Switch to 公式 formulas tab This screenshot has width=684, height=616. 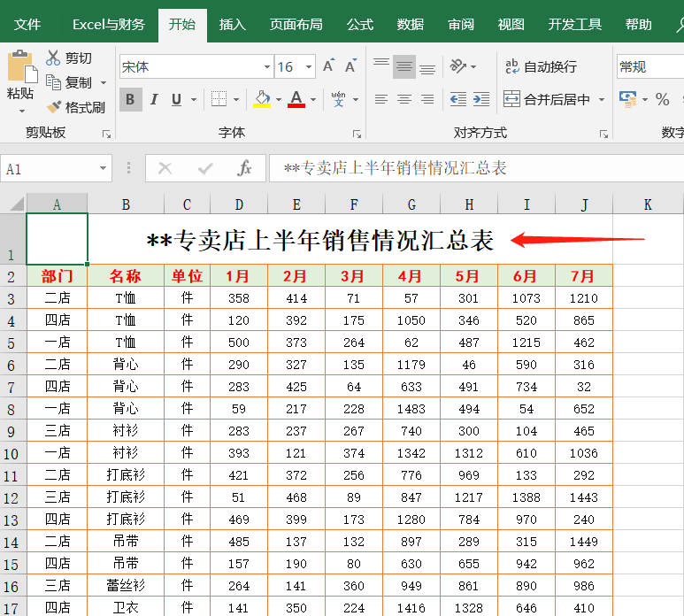(x=360, y=25)
